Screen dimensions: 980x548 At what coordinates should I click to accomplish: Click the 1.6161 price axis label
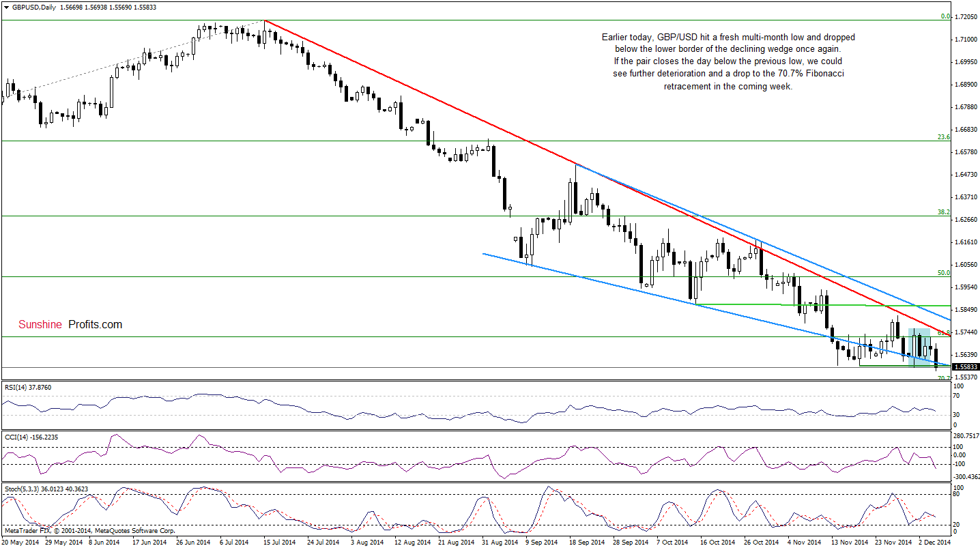966,242
